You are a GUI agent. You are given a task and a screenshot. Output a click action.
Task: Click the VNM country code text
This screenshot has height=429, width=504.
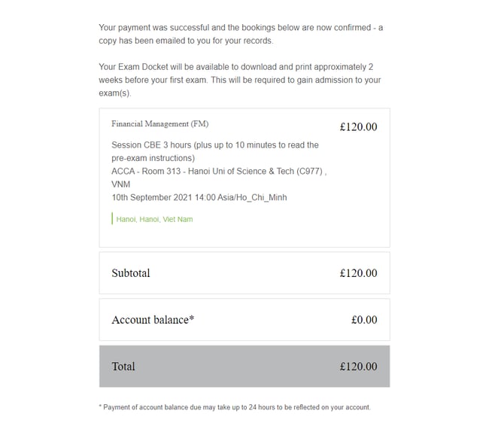click(121, 184)
